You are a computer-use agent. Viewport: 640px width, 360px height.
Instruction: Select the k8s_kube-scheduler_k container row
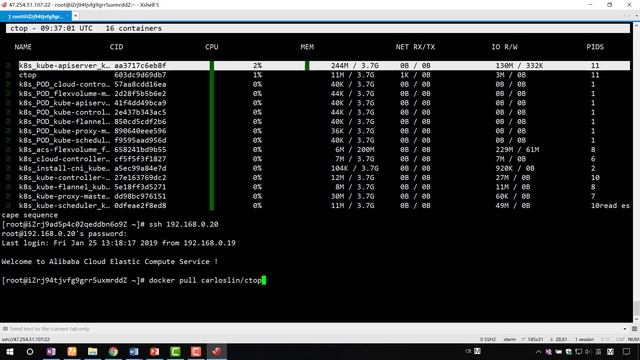(324, 206)
